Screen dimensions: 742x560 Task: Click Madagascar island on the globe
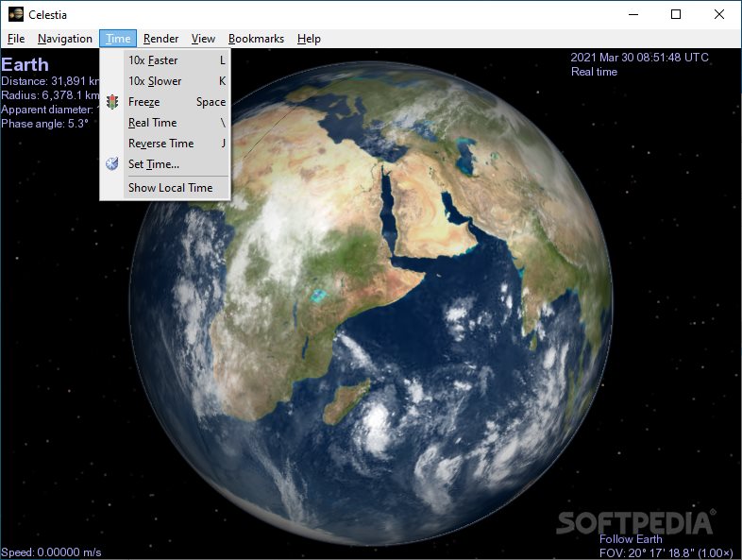click(346, 401)
